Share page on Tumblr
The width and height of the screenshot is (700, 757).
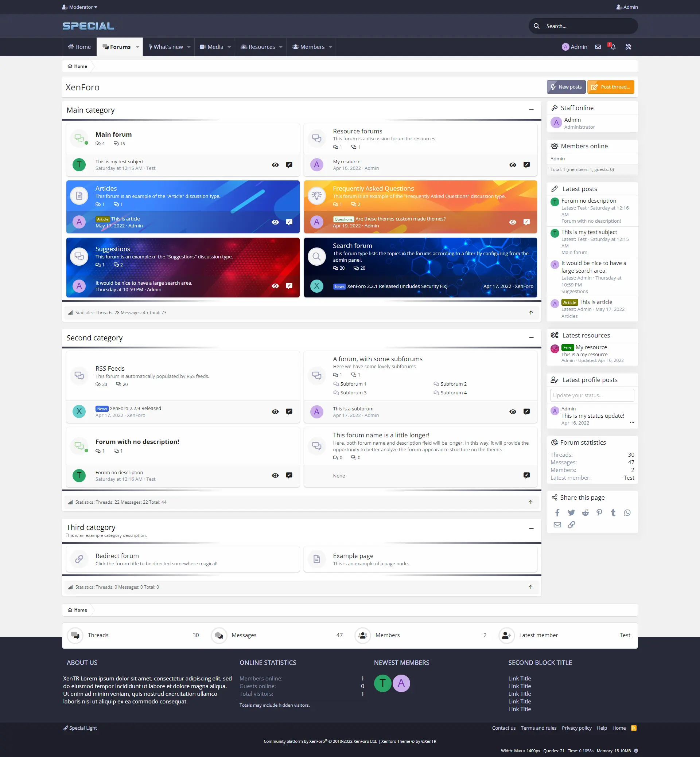(613, 513)
